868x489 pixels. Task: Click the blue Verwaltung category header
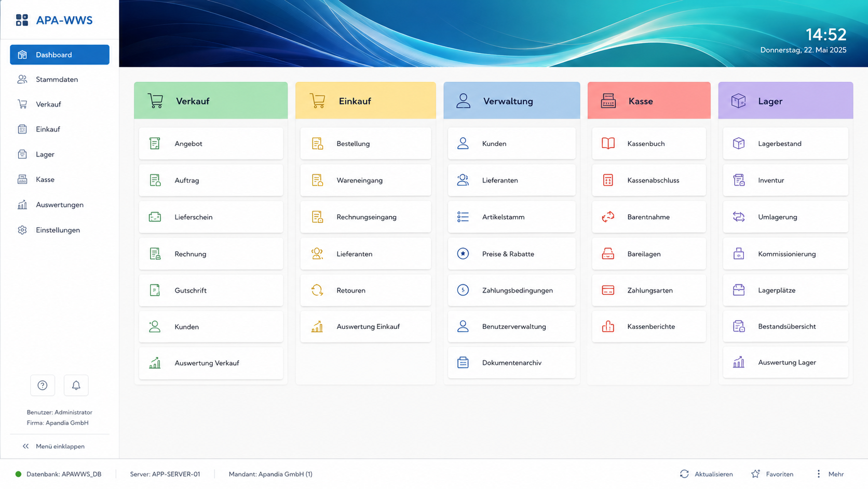pos(511,100)
